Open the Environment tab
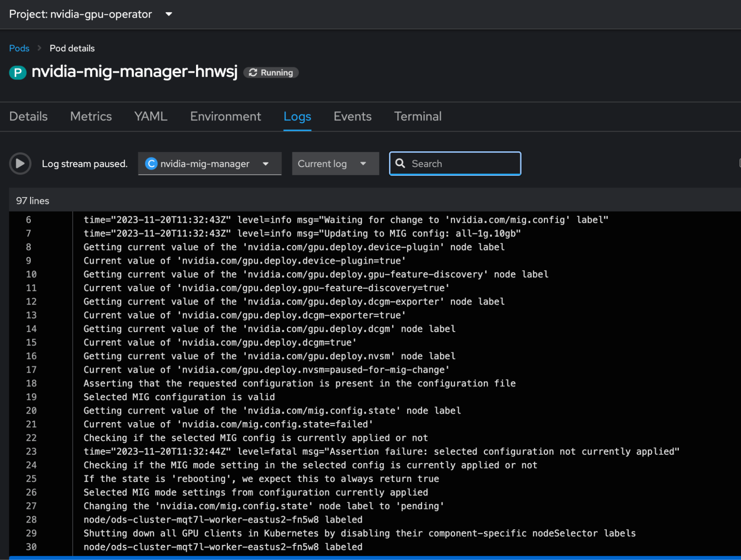Viewport: 741px width, 560px height. pyautogui.click(x=225, y=116)
